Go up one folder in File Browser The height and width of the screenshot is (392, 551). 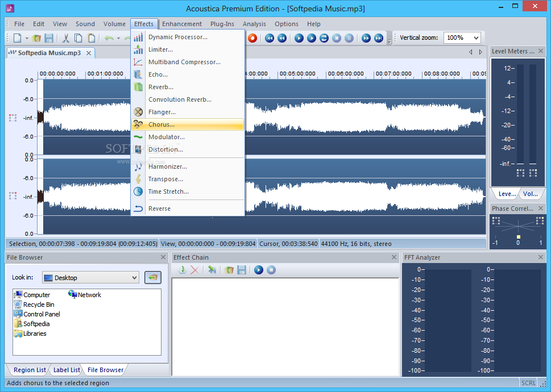point(153,277)
